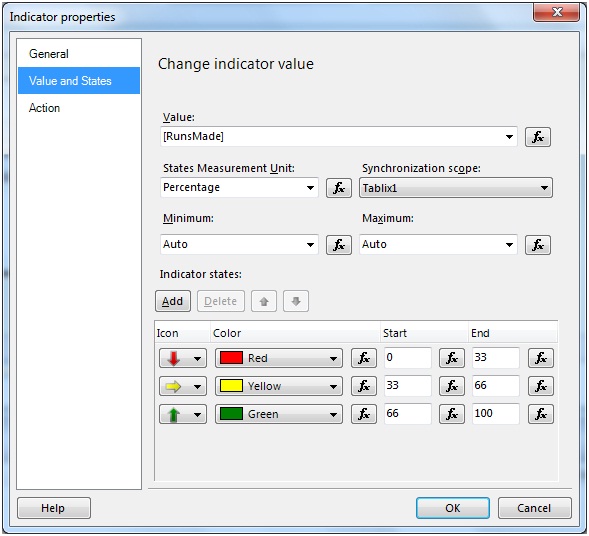The width and height of the screenshot is (589, 536).
Task: Click fx button beside Yellow start value
Action: 452,386
